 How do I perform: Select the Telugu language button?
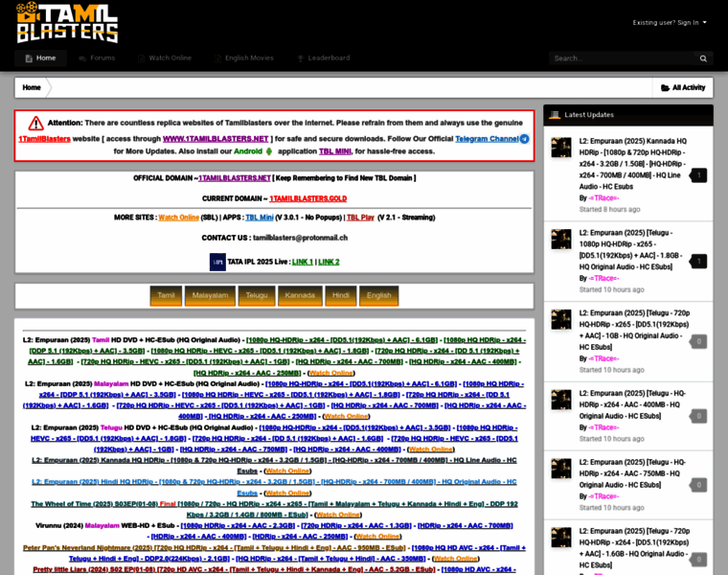point(257,295)
